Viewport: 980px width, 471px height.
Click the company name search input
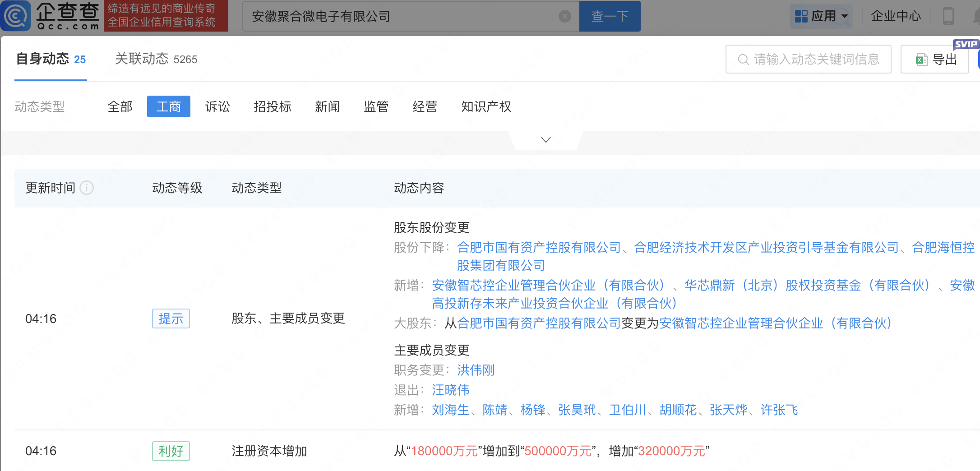(402, 17)
